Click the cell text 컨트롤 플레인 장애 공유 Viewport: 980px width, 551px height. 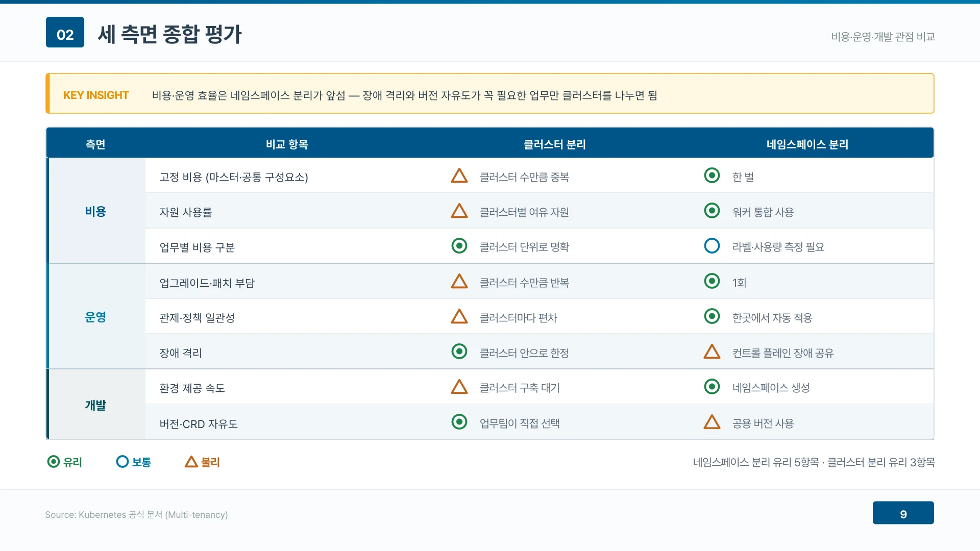tap(783, 353)
